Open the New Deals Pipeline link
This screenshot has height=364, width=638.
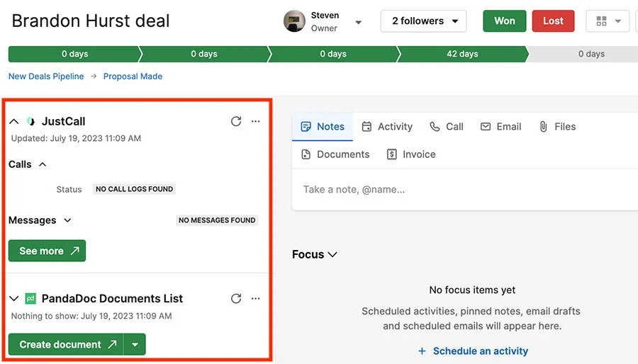(x=46, y=76)
